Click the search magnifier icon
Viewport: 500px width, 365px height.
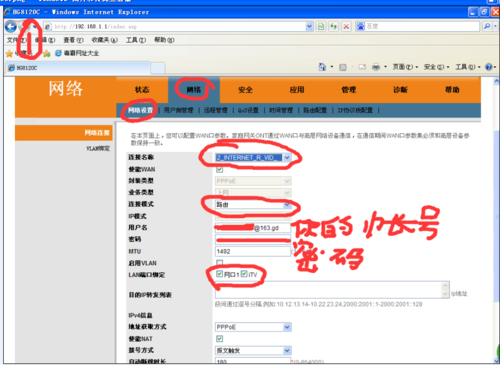click(487, 26)
